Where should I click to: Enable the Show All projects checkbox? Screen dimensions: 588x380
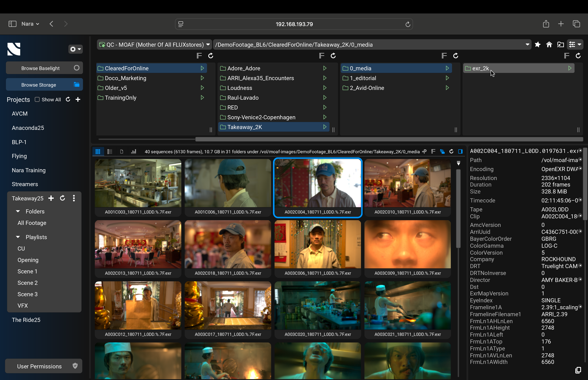[37, 99]
